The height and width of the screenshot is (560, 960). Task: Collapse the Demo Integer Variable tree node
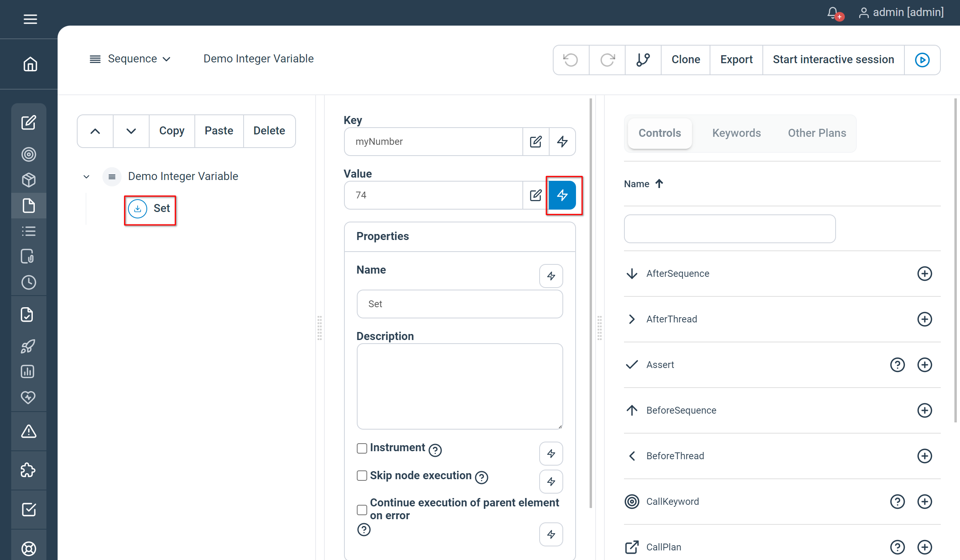pos(86,176)
